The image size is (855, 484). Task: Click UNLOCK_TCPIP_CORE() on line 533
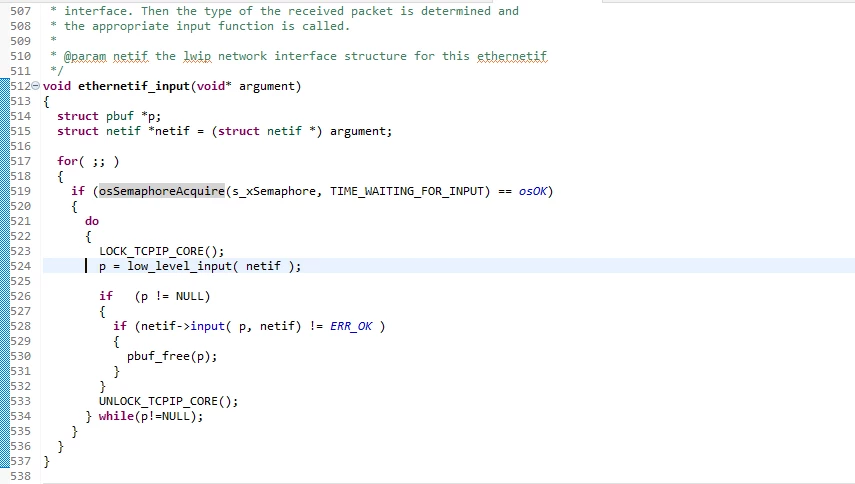(x=168, y=401)
